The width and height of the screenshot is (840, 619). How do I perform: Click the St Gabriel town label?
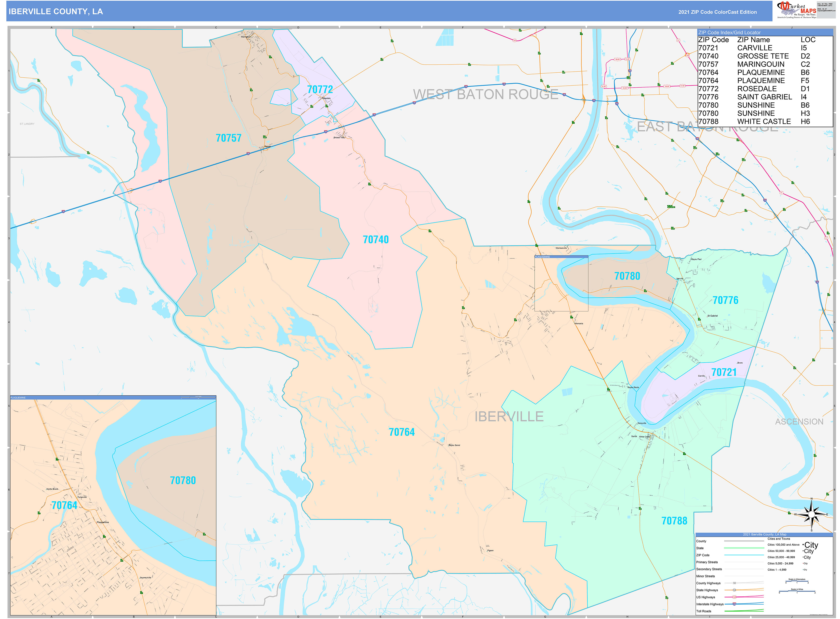tap(712, 316)
